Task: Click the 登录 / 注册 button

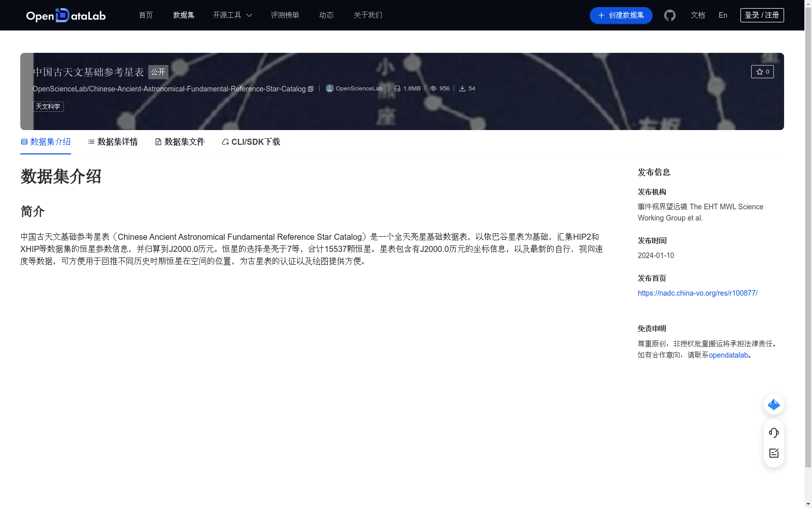Action: pos(762,15)
